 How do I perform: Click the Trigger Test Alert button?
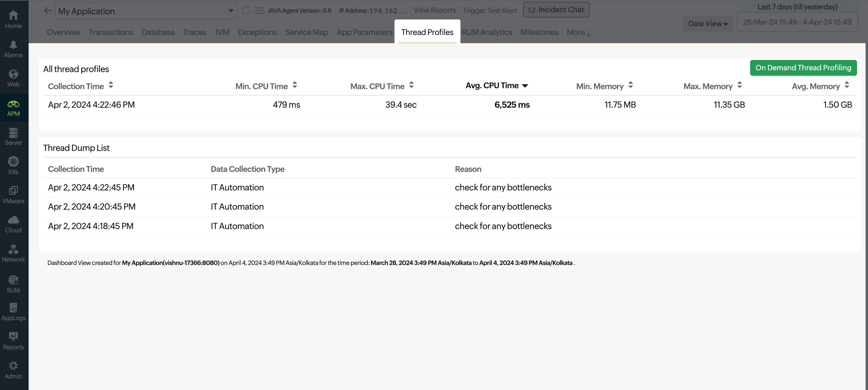489,9
